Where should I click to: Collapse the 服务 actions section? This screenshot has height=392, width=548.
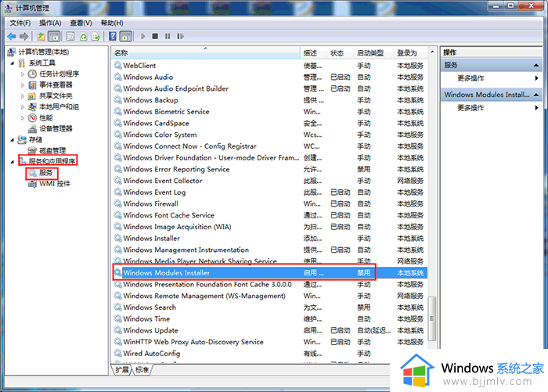535,65
